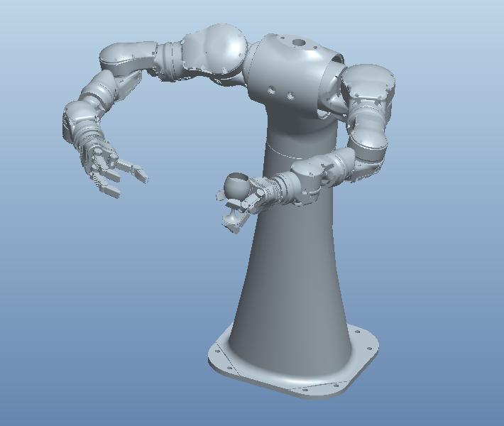Select the three-finger gripper on the extended arm
504x426 pixels.
(x=112, y=170)
